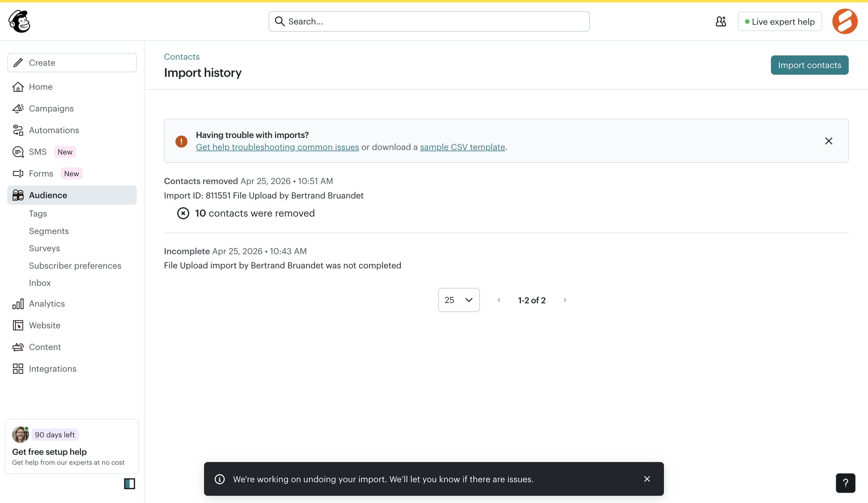
Task: Open Forms in the sidebar
Action: [72, 174]
